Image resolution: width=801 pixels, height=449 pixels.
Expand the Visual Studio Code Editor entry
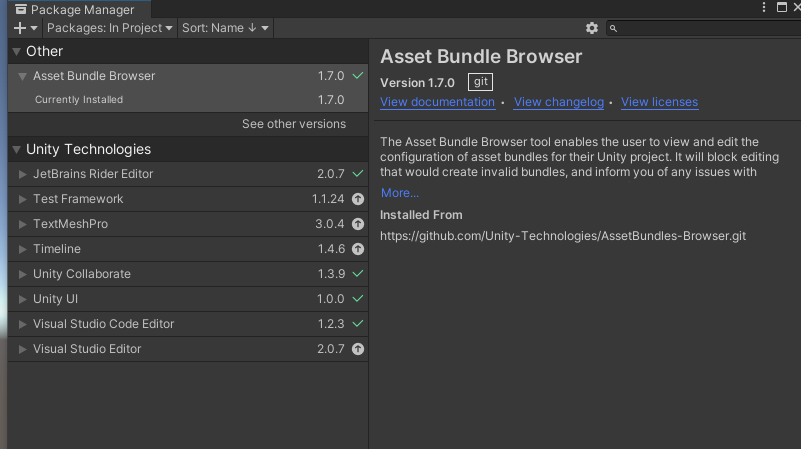point(22,324)
